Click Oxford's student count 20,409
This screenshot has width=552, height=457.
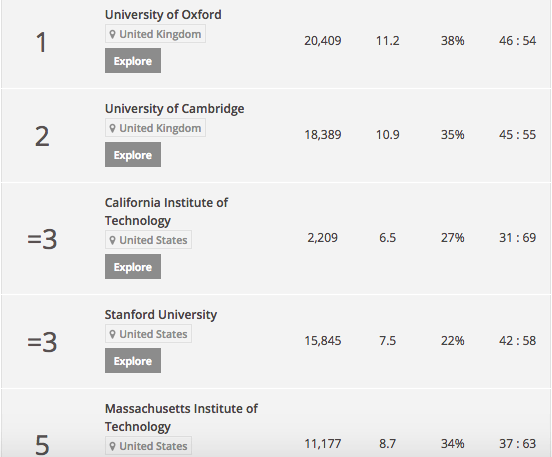[323, 41]
